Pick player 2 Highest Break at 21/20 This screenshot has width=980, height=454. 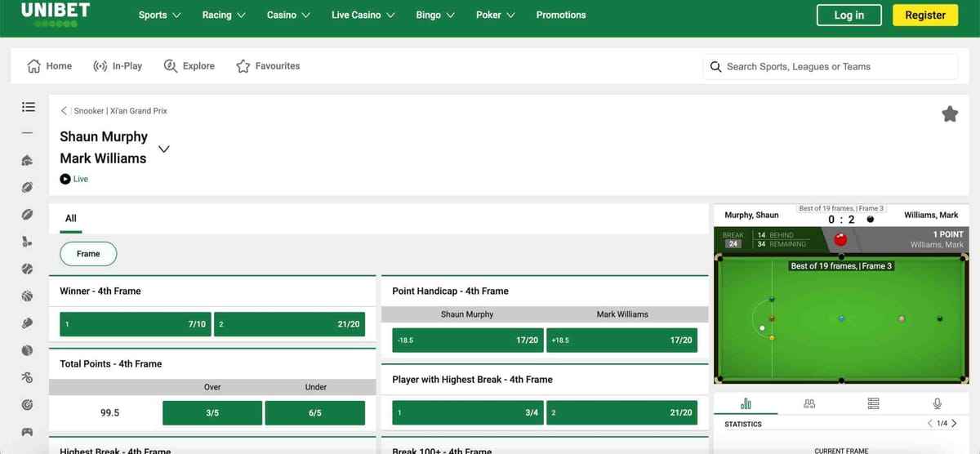coord(621,413)
